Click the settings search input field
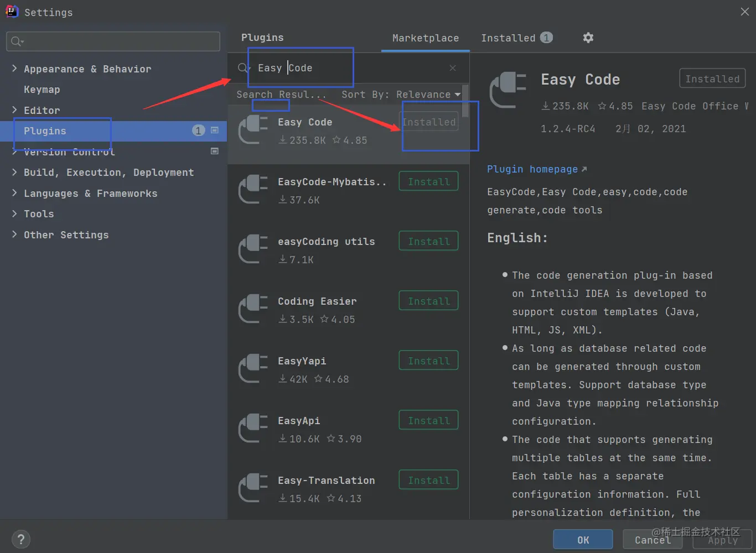 [x=113, y=41]
